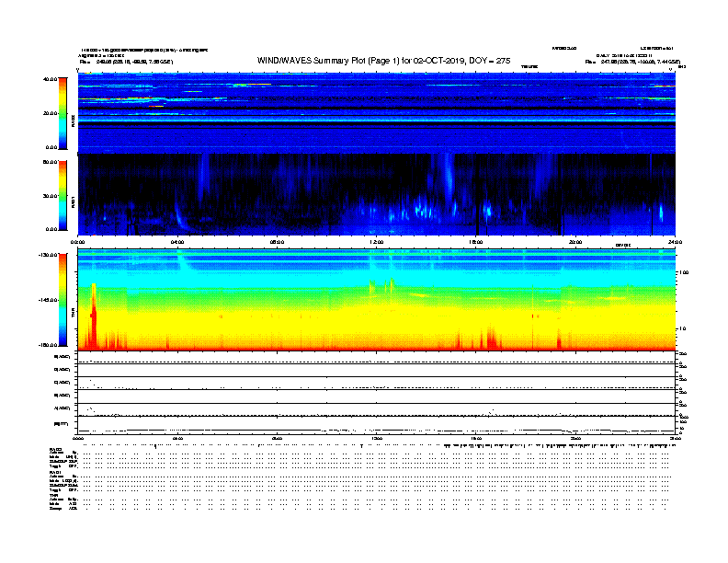Click the 08:00 tick label below RAD1 spectrogram
Screen dimensions: 728x563
tap(277, 242)
